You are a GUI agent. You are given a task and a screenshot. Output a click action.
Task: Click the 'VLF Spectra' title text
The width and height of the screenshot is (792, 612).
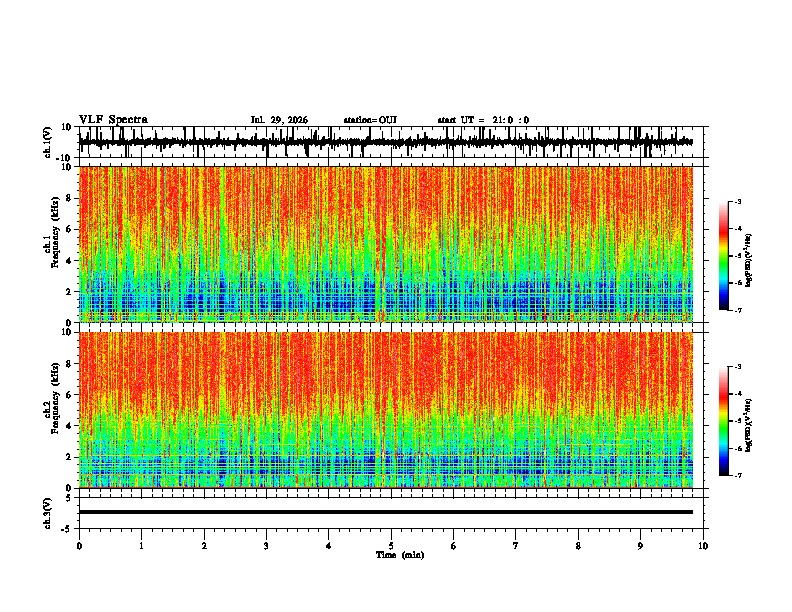click(x=113, y=120)
